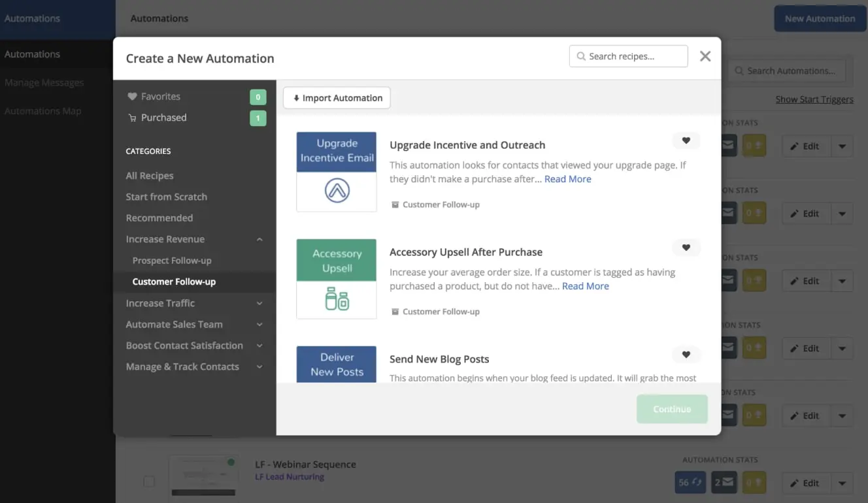Favorite the Upgrade Incentive and Outreach recipe
Viewport: 868px width, 503px height.
pyautogui.click(x=686, y=140)
